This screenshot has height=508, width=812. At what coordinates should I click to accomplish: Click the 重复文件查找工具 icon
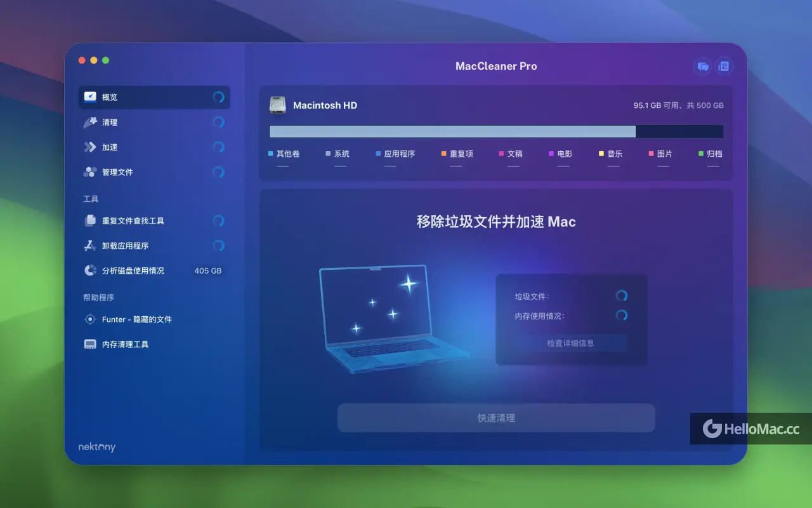tap(90, 220)
